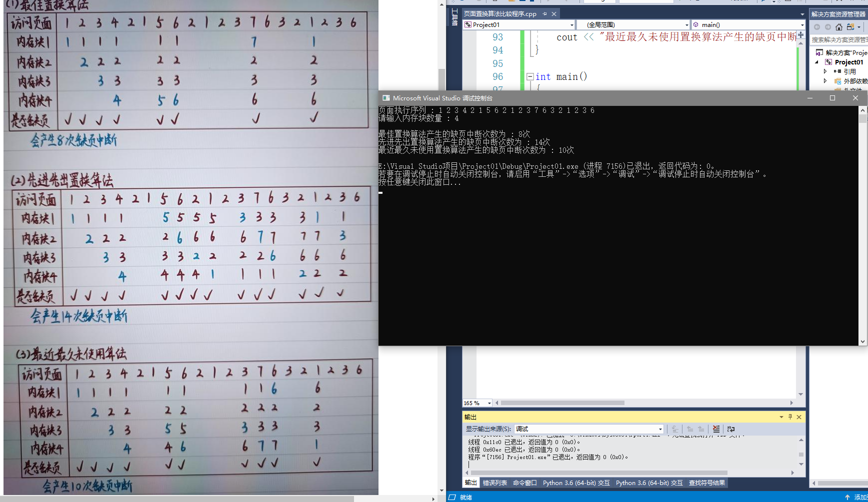Click the Solution Explorer switch views icon
Viewport: 868px width, 502px height.
pyautogui.click(x=850, y=27)
